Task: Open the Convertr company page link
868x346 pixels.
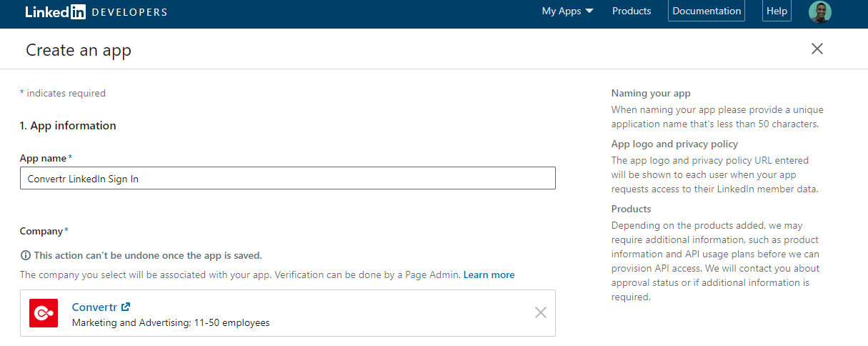Action: click(94, 307)
